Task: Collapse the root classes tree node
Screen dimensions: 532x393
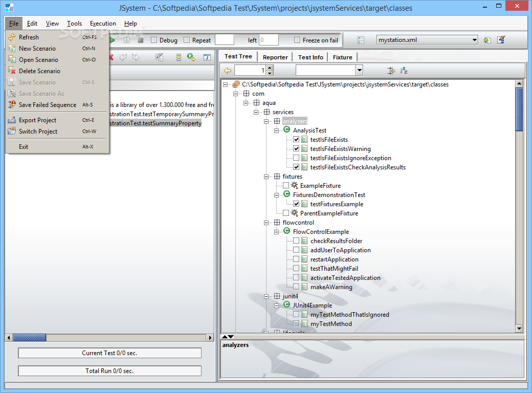Action: [x=225, y=84]
